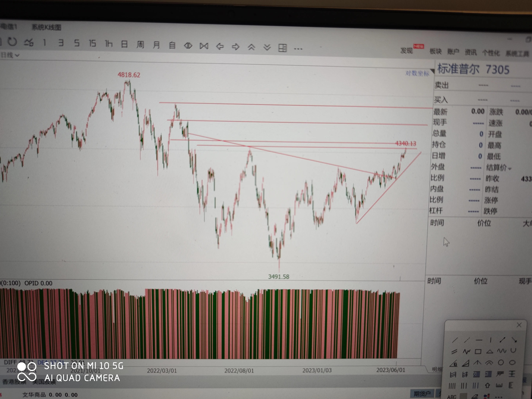Viewport: 532px width, 399px height.
Task: Select the parallel channel lines tool
Action: click(454, 352)
